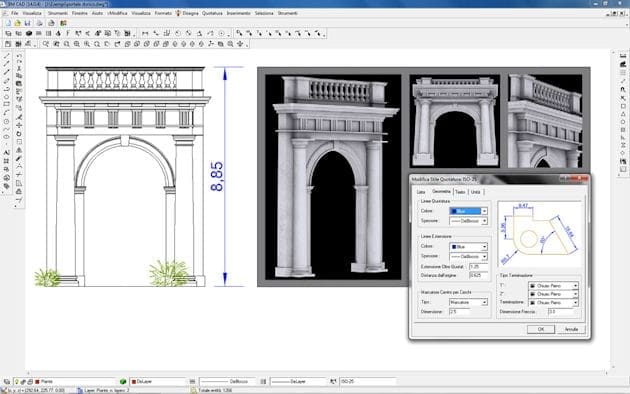The width and height of the screenshot is (630, 394).
Task: Click the Annulla button in dialog
Action: point(571,329)
